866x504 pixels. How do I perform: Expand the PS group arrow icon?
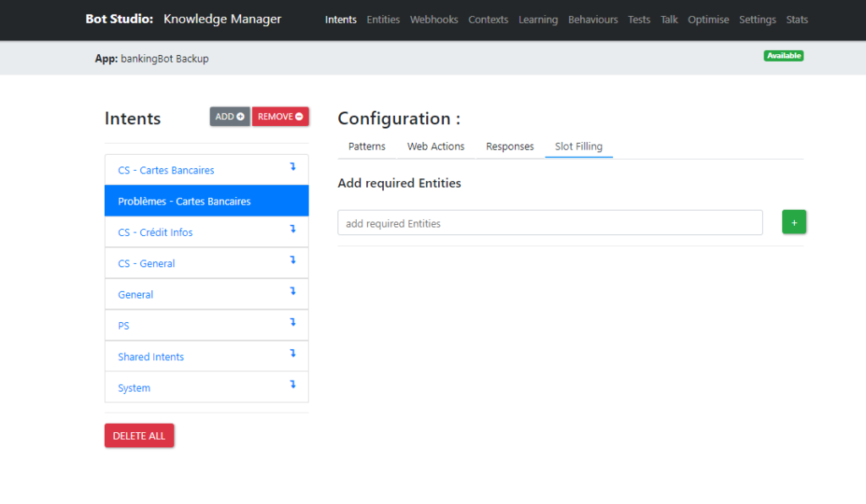click(293, 322)
